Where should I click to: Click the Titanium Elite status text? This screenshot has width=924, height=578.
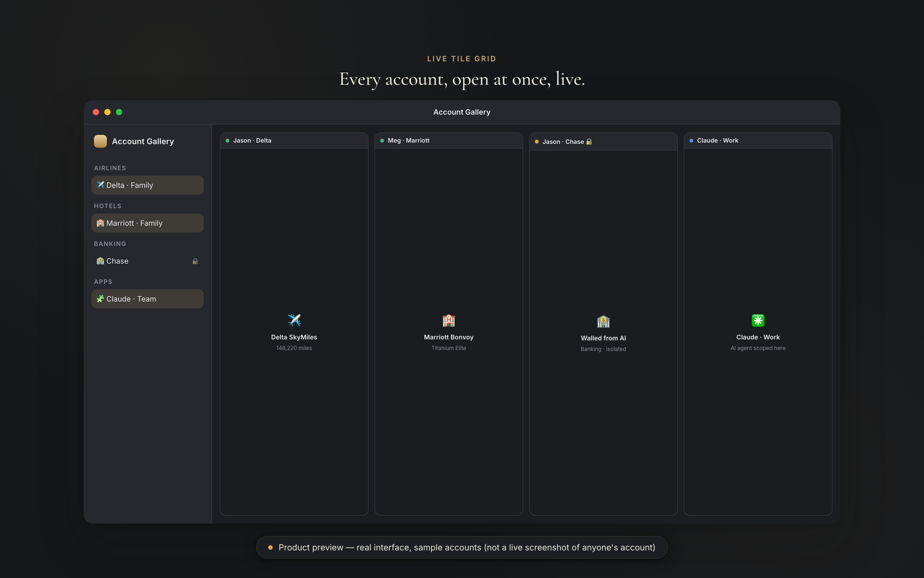coord(449,348)
